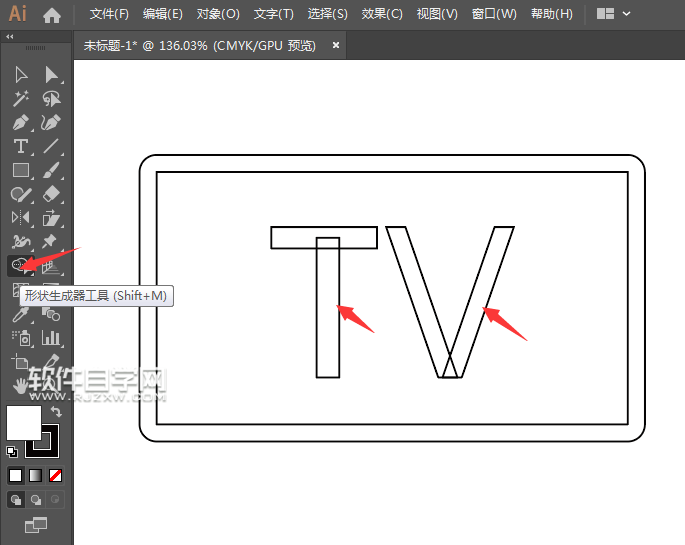Select the Column Graph tool
The image size is (685, 545).
[51, 338]
